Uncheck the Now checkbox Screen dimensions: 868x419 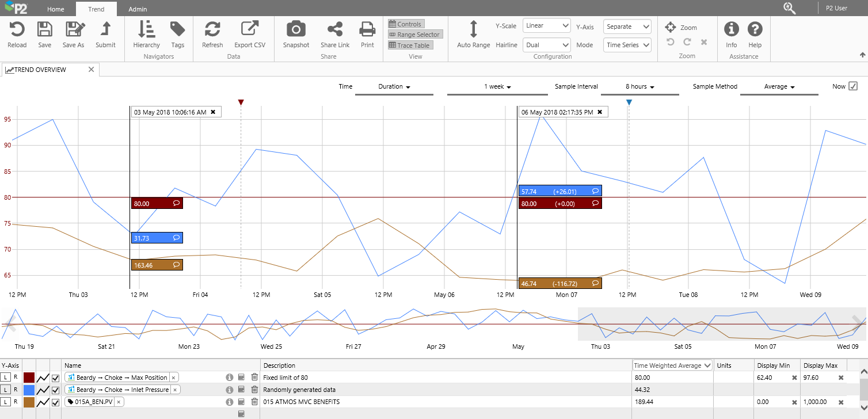pos(853,86)
